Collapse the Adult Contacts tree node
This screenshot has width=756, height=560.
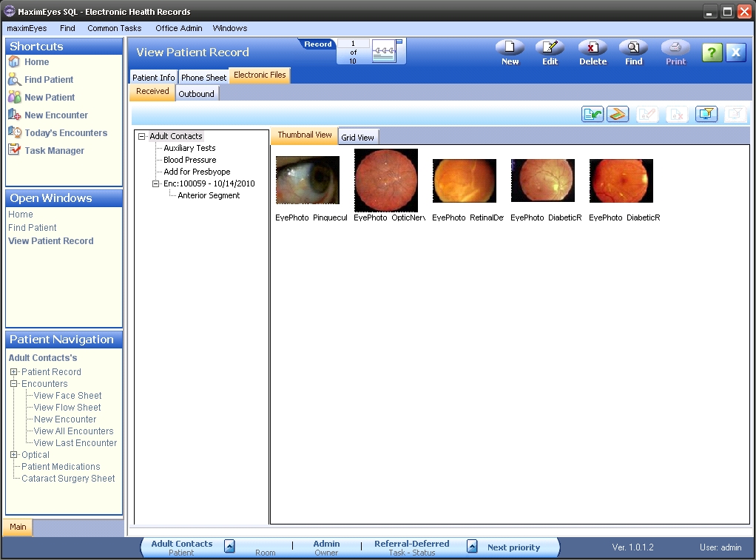coord(142,137)
